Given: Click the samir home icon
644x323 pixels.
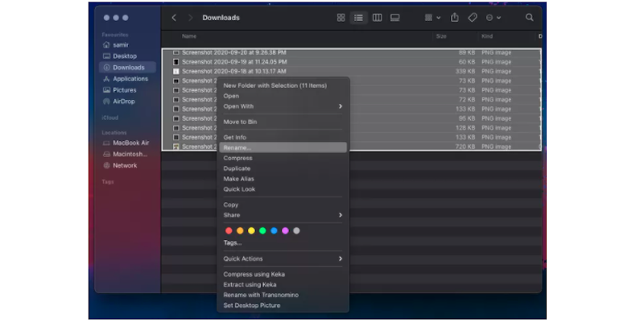Looking at the screenshot, I should coord(106,45).
